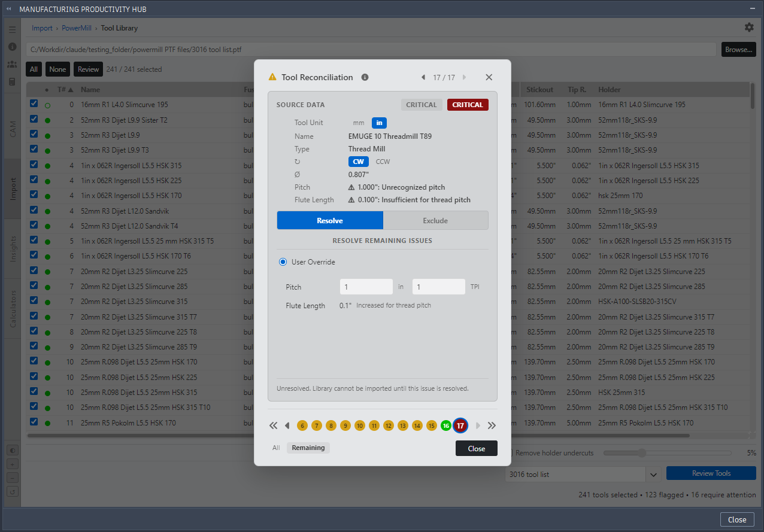This screenshot has height=532, width=764.
Task: Open the Insights sidebar tab
Action: coord(13,248)
